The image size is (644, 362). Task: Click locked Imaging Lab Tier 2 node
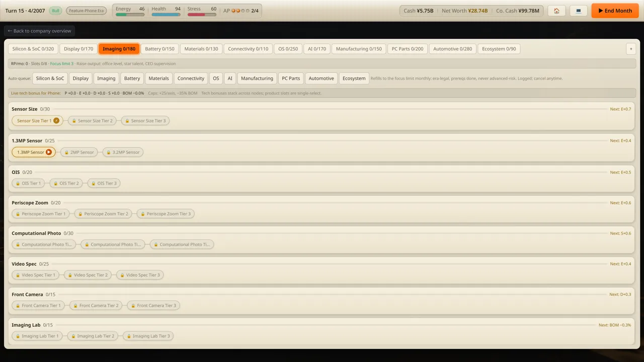[93, 336]
